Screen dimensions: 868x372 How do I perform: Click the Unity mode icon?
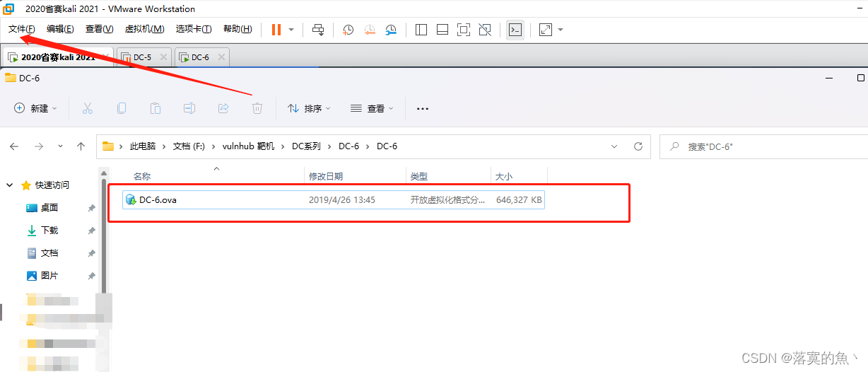485,30
